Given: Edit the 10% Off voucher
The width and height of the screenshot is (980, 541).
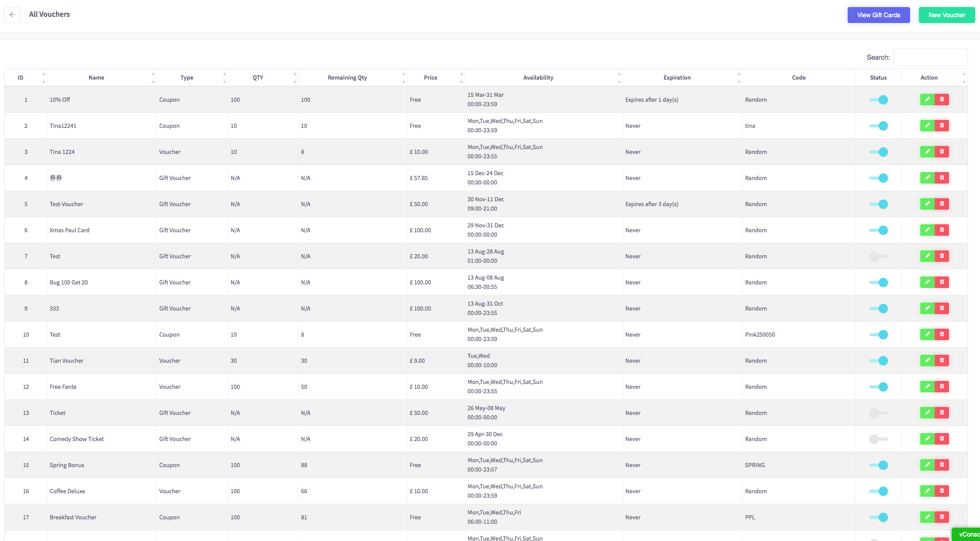Looking at the screenshot, I should pos(927,100).
